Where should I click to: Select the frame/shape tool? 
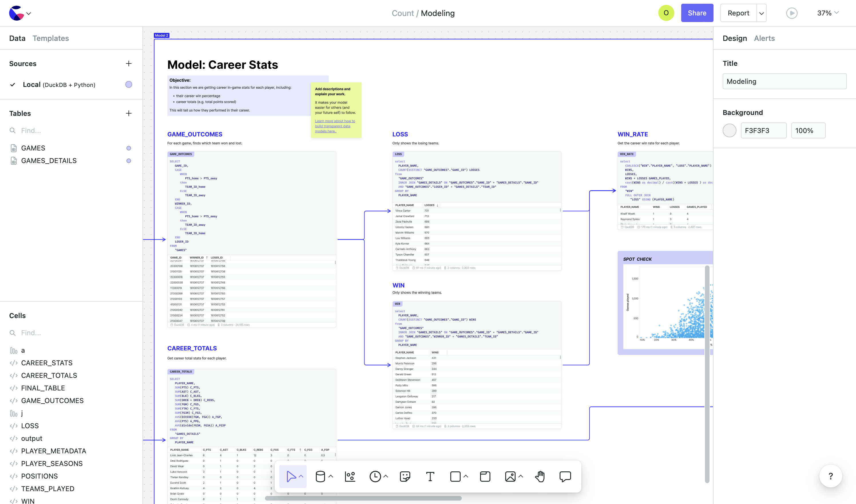[455, 477]
